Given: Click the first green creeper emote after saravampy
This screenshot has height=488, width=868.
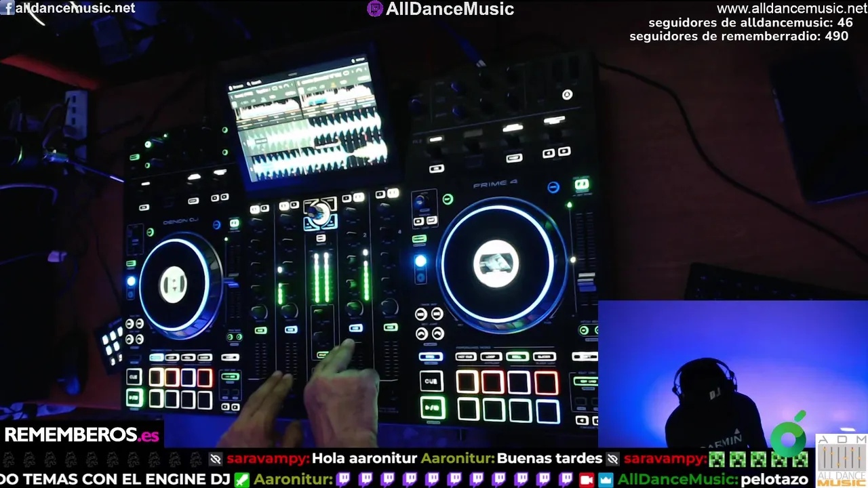Looking at the screenshot, I should 716,459.
